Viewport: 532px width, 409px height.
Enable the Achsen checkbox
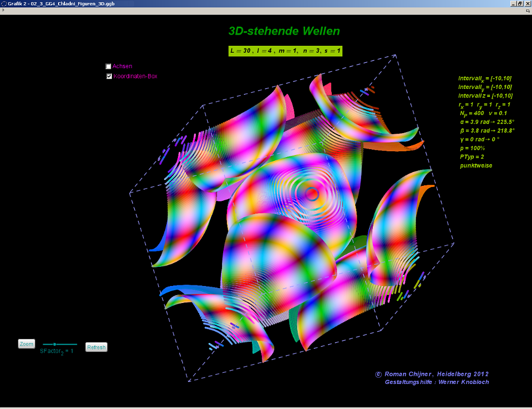(109, 67)
